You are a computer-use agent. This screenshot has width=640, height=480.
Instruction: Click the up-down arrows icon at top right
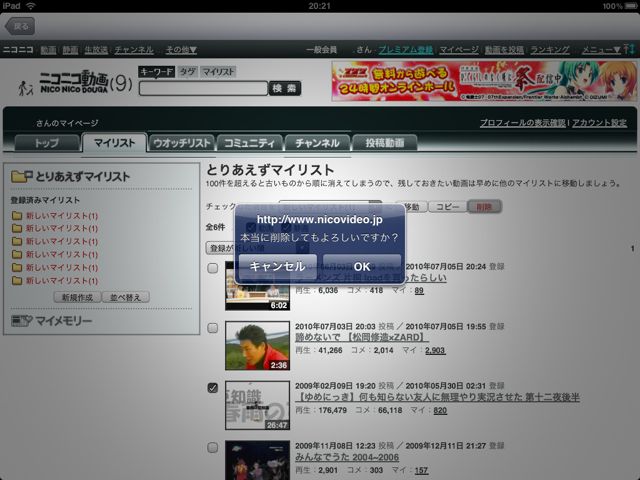[630, 49]
